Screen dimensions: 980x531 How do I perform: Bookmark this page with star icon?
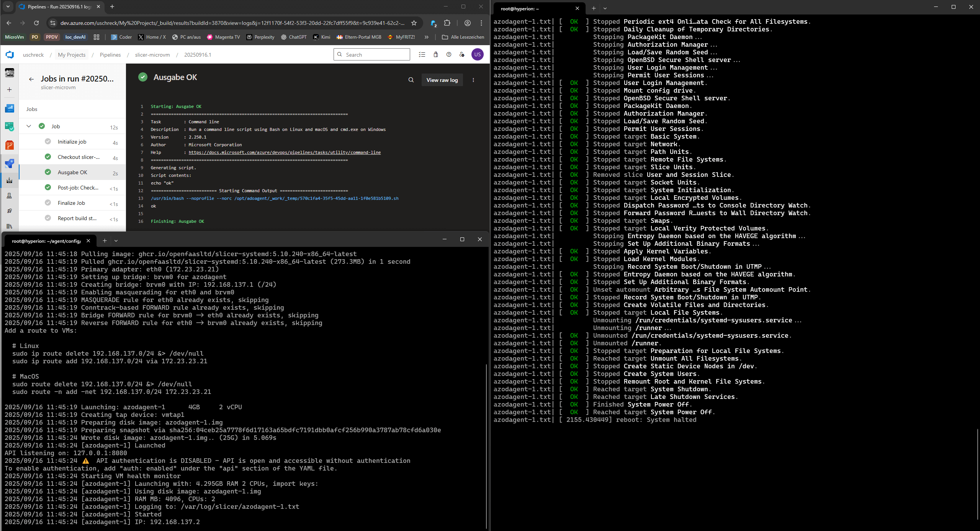click(x=414, y=23)
